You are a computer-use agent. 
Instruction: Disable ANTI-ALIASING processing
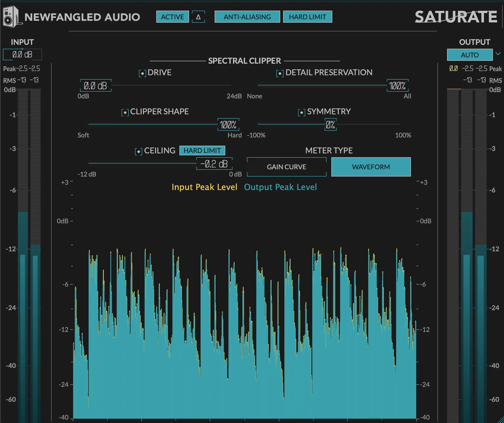coord(247,17)
